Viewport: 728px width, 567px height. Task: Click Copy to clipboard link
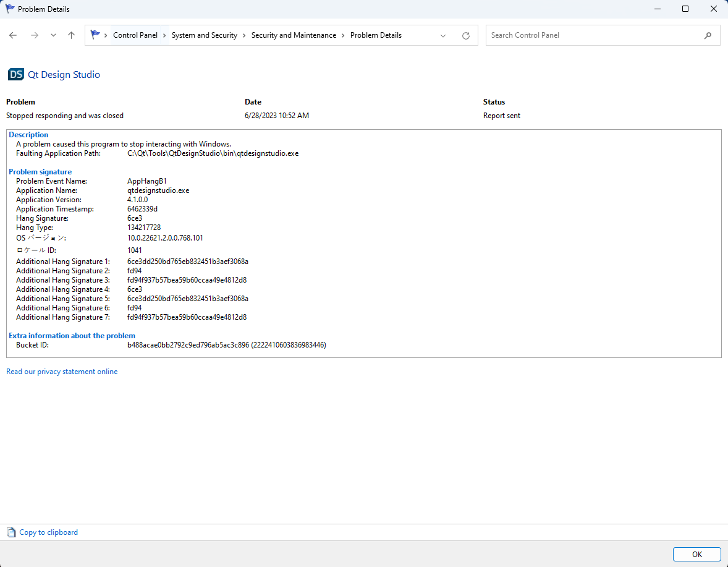(48, 532)
